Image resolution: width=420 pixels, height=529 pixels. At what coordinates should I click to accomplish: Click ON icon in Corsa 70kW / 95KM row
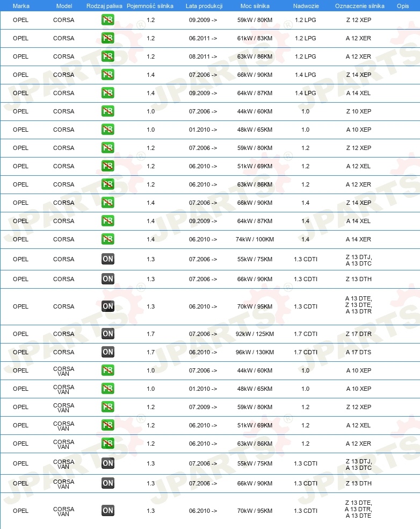tap(108, 306)
